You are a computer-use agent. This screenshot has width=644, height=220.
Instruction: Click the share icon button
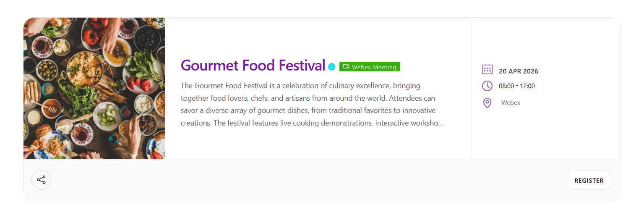click(x=41, y=180)
